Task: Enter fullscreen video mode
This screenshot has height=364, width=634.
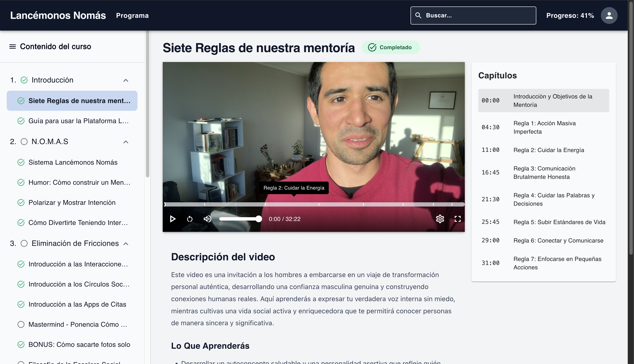Action: click(x=457, y=219)
